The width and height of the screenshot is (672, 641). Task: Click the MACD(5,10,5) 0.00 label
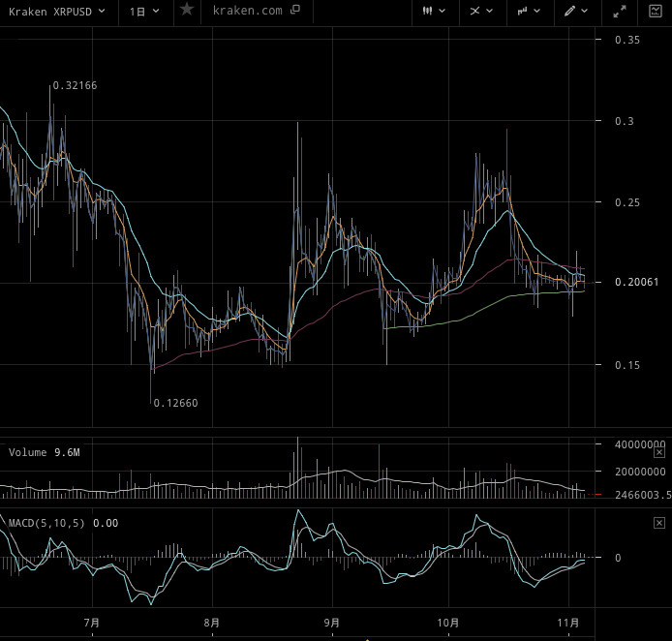coord(63,523)
